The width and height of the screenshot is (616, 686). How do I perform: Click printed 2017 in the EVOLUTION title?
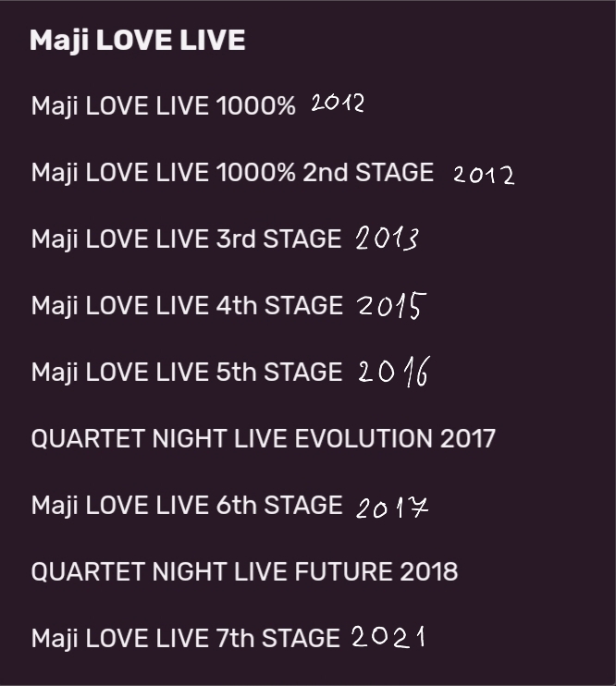tap(468, 438)
